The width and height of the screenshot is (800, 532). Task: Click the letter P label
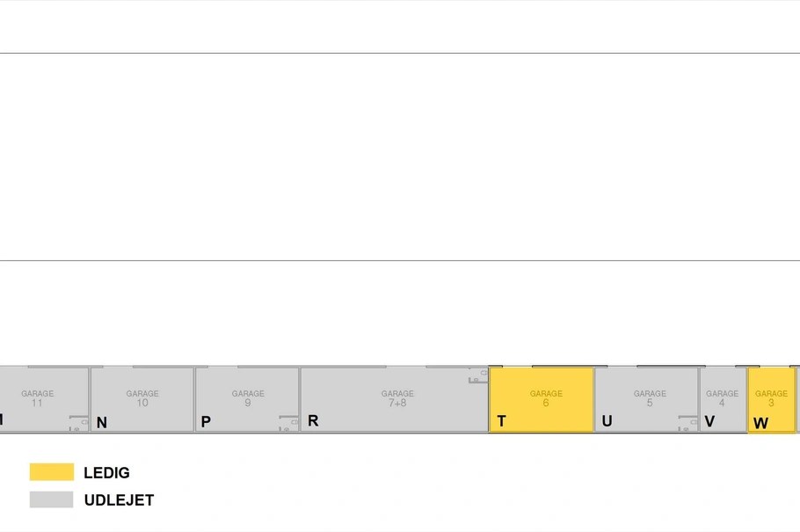[206, 422]
